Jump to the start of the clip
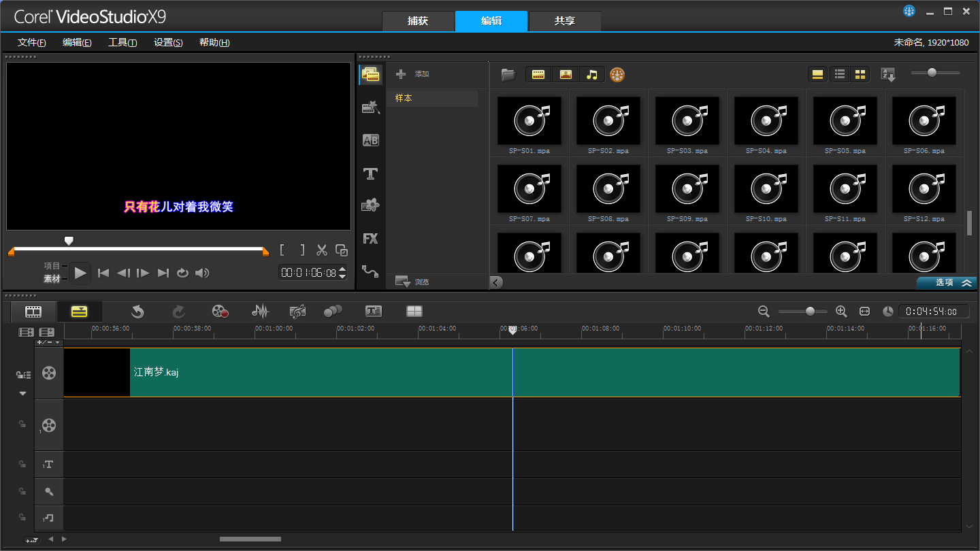 [x=103, y=273]
